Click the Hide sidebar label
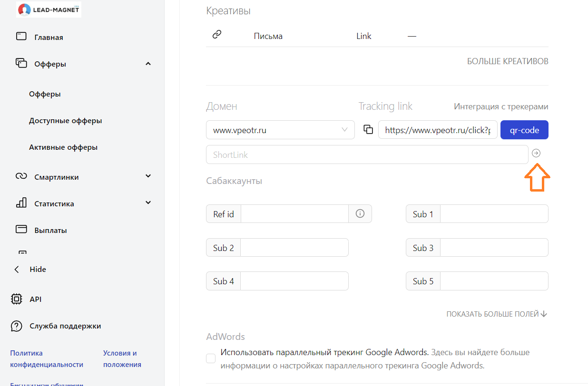Viewport: 588px width, 386px height. (x=38, y=269)
